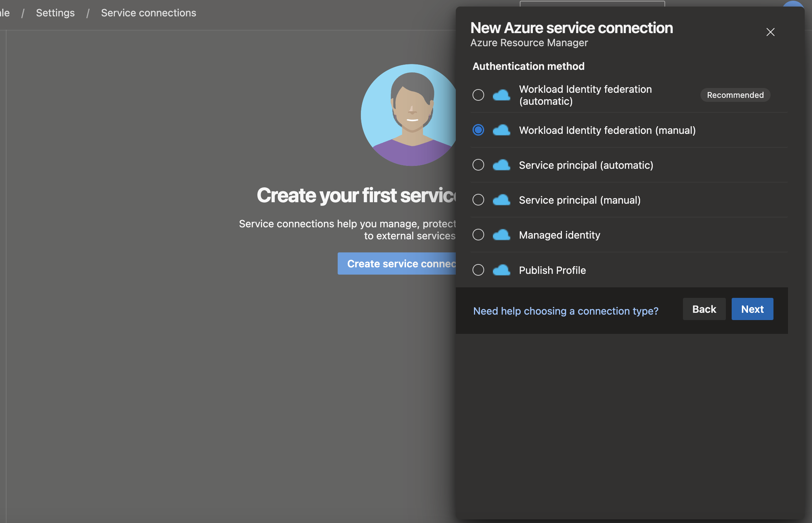Click cloud icon beside Workload Identity federation (automatic)
Screen dimensions: 812x523
click(x=501, y=95)
